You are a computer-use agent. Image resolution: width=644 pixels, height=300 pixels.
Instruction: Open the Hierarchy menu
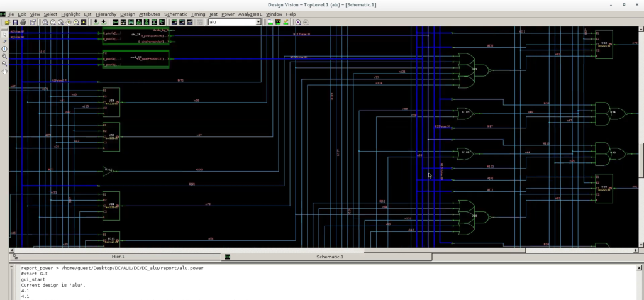106,14
